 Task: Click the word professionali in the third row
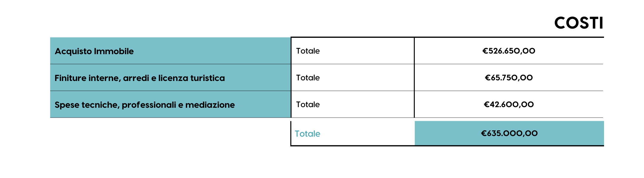tap(149, 105)
